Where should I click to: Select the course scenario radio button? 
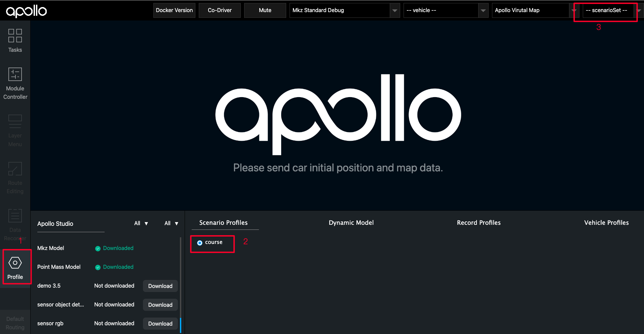click(x=200, y=242)
